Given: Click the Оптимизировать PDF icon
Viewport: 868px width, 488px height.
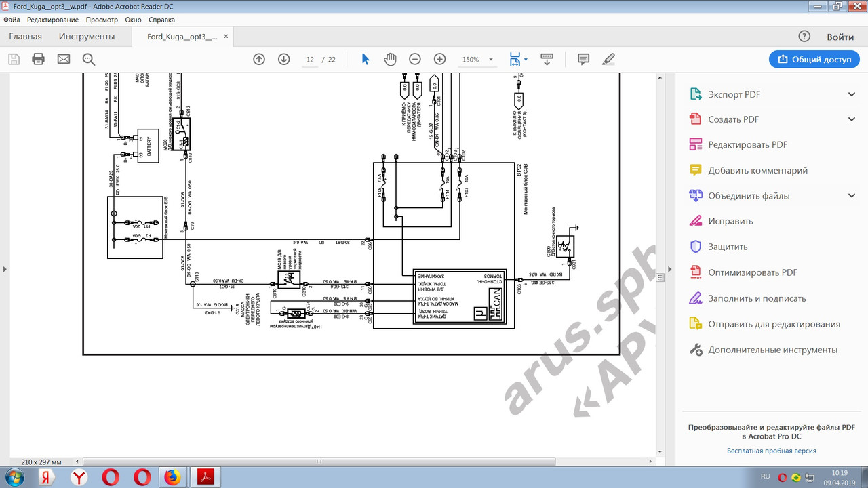Looking at the screenshot, I should (x=695, y=272).
